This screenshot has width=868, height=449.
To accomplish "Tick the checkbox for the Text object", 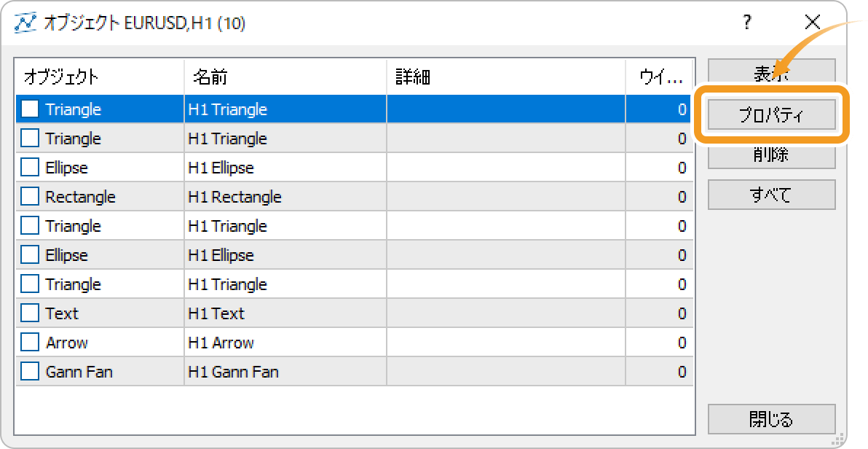I will (x=30, y=313).
